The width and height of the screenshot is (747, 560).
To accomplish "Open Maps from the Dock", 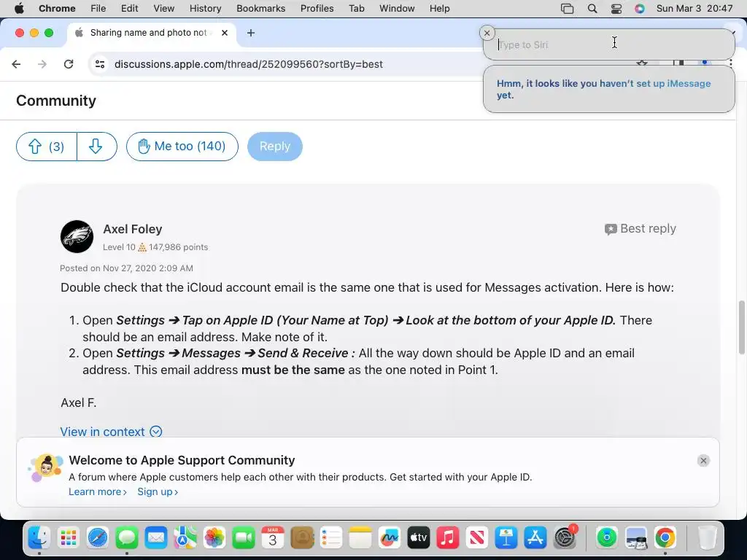I will 185,538.
